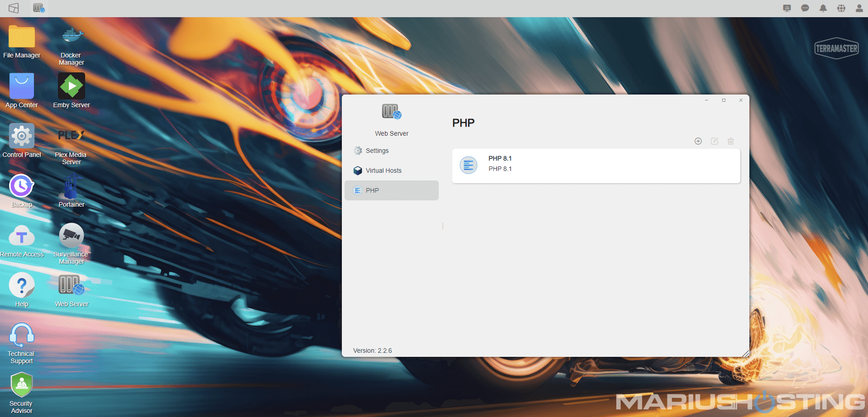This screenshot has height=417, width=868.
Task: Click the Web Server logo in sidebar
Action: pos(392,111)
